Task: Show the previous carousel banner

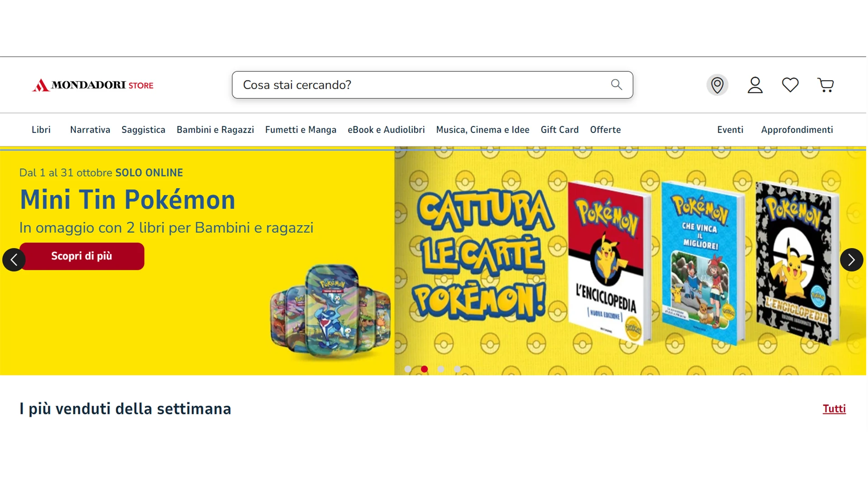Action: 14,260
